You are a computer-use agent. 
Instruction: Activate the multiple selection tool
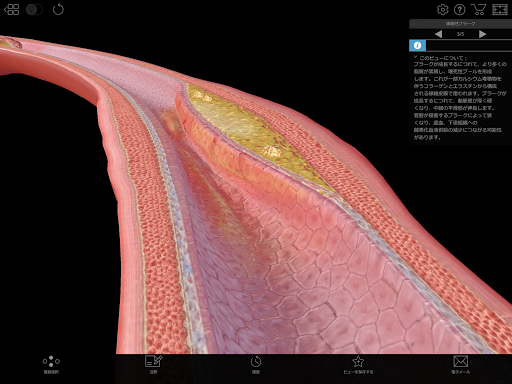pos(51,364)
